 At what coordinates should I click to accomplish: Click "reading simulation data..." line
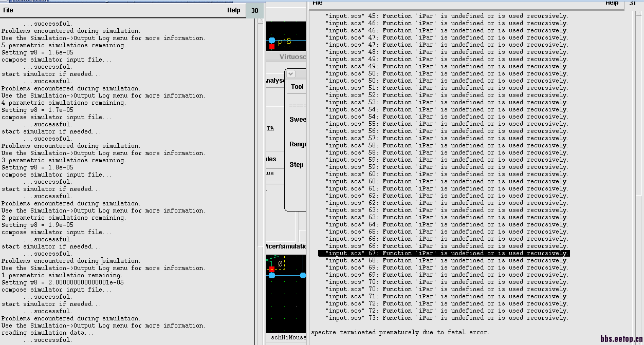click(x=47, y=333)
